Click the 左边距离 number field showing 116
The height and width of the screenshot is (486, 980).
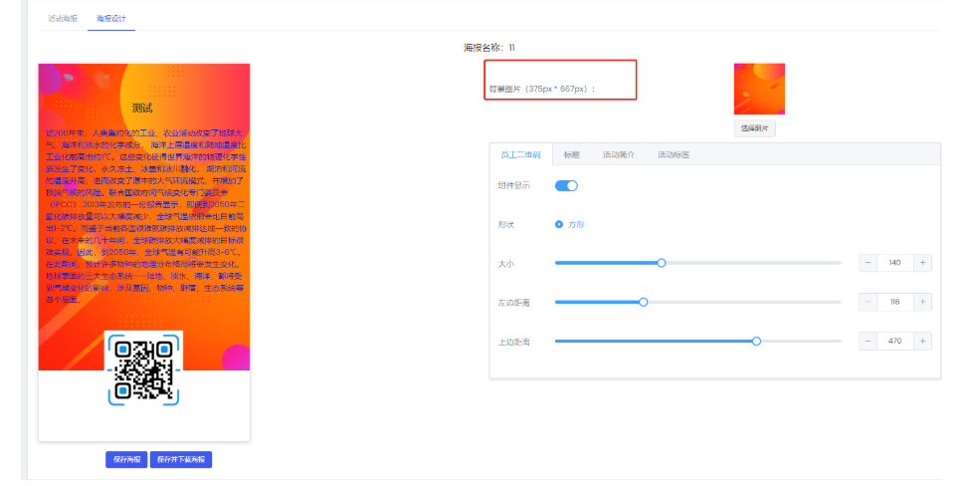click(895, 302)
